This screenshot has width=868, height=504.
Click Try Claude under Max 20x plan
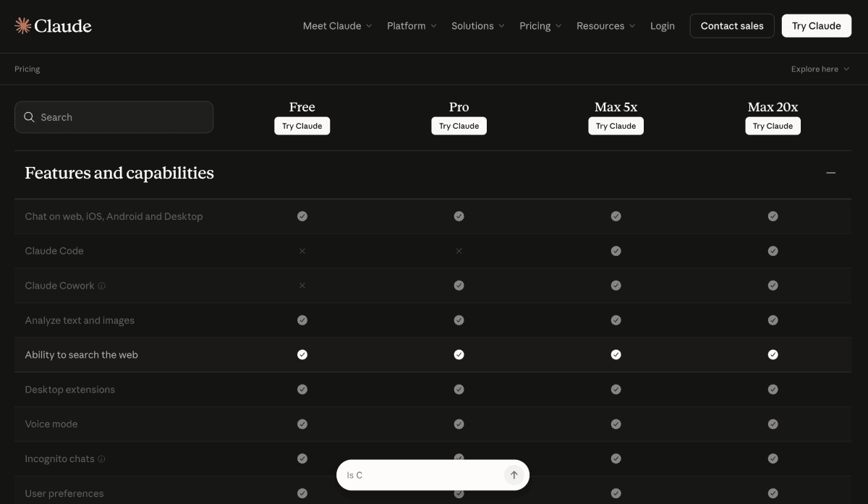773,126
